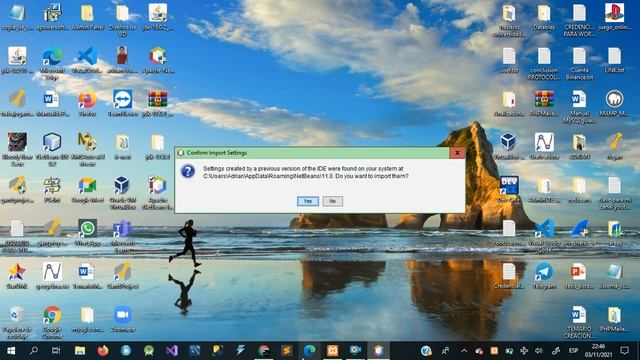Open Microsoft Teams desktop shortcut

[122, 236]
